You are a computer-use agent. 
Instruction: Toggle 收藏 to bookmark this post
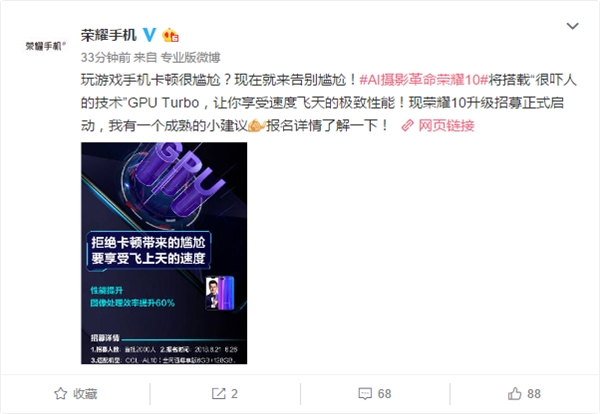tap(76, 394)
